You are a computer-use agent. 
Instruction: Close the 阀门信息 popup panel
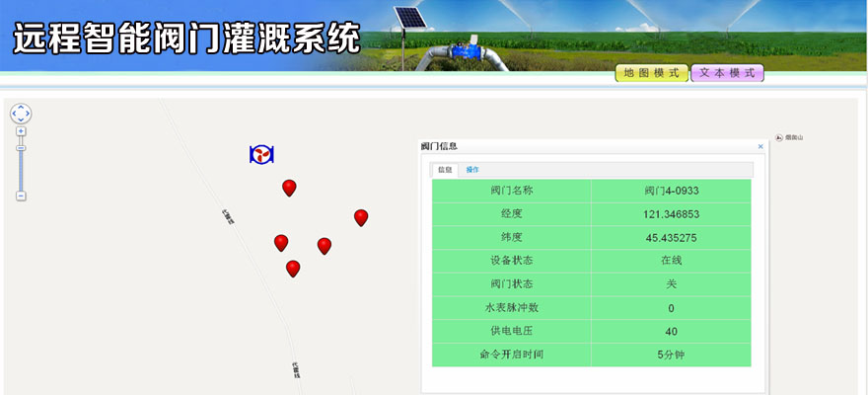[x=760, y=146]
